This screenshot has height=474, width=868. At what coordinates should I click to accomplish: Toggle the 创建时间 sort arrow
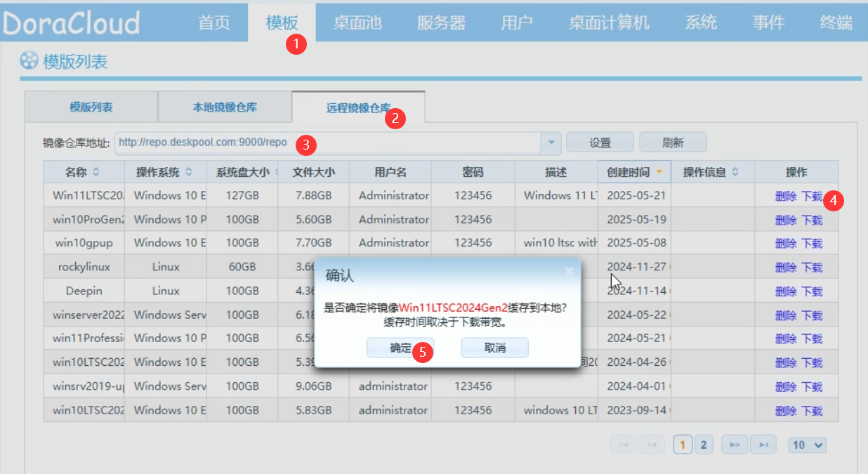[659, 172]
